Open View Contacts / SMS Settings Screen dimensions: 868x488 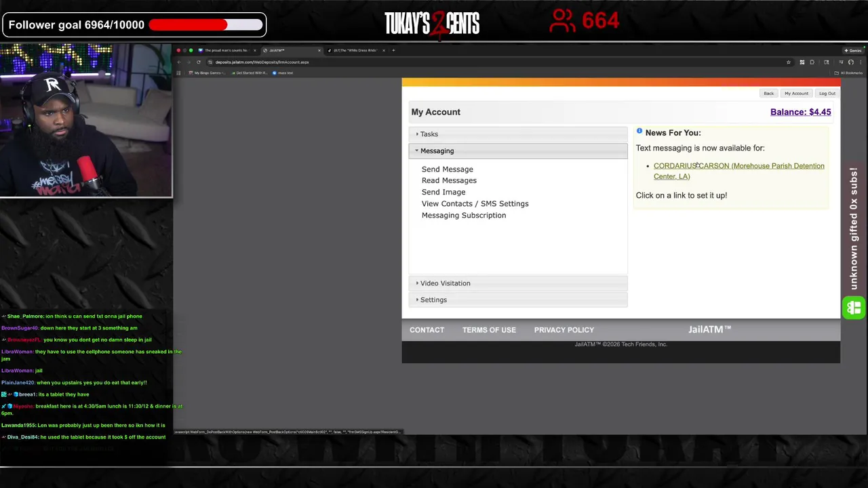pyautogui.click(x=475, y=203)
